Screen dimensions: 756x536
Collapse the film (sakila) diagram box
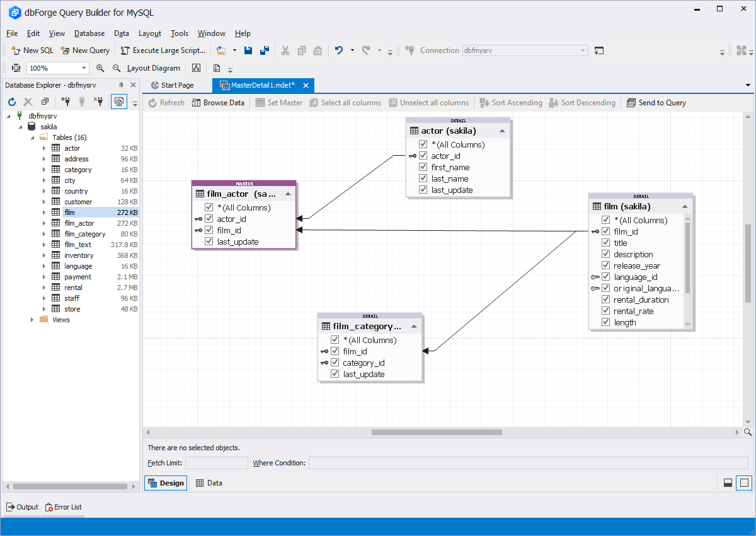click(x=685, y=206)
